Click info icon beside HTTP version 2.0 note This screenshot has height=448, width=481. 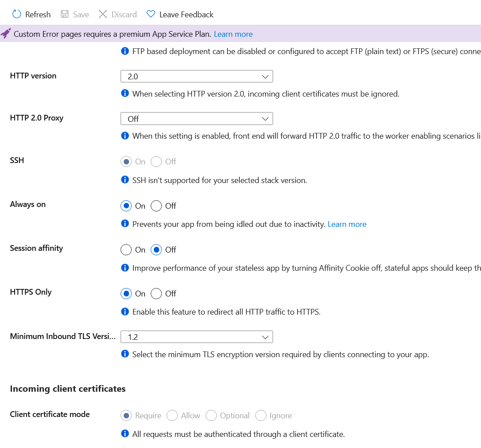point(125,93)
